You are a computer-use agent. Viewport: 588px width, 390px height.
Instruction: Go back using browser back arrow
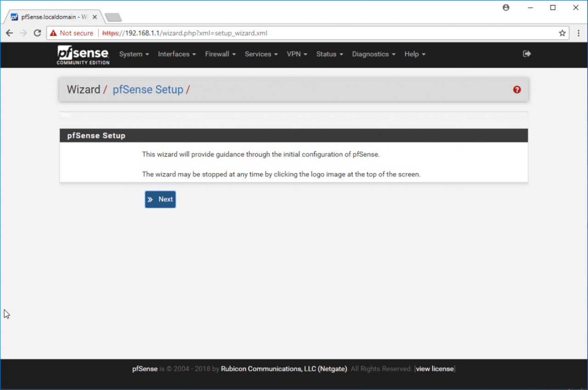pyautogui.click(x=9, y=33)
